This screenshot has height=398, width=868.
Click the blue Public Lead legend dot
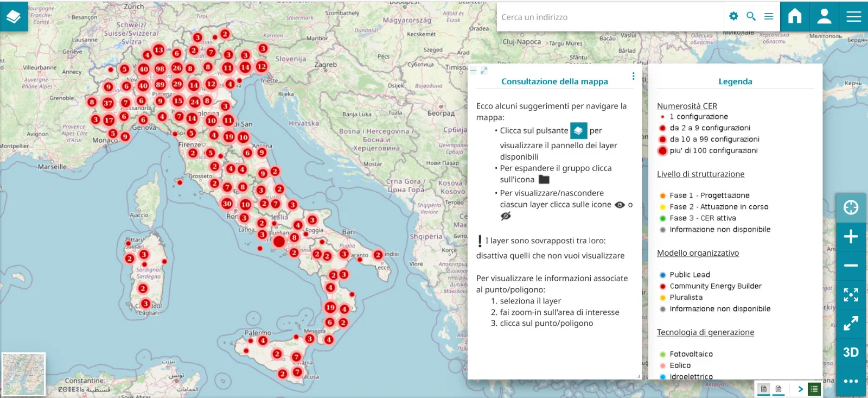[662, 275]
